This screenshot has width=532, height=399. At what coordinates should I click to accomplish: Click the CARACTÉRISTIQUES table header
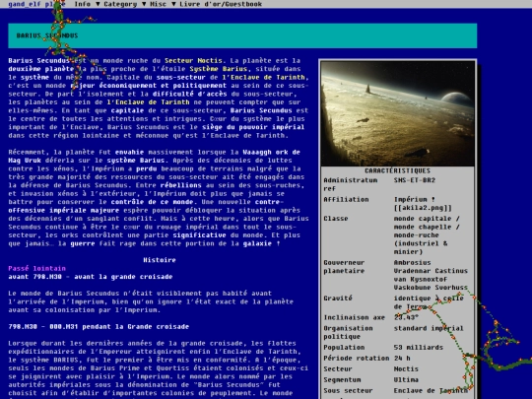[398, 170]
